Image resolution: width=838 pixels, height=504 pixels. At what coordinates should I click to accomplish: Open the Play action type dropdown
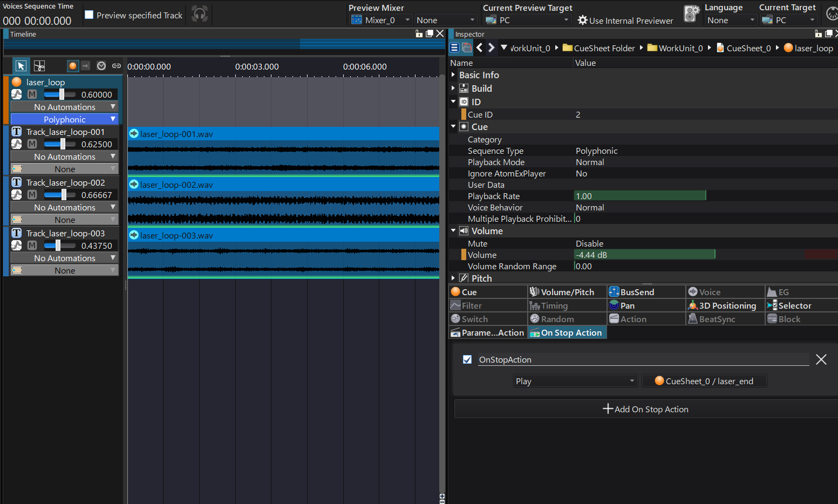coord(575,381)
